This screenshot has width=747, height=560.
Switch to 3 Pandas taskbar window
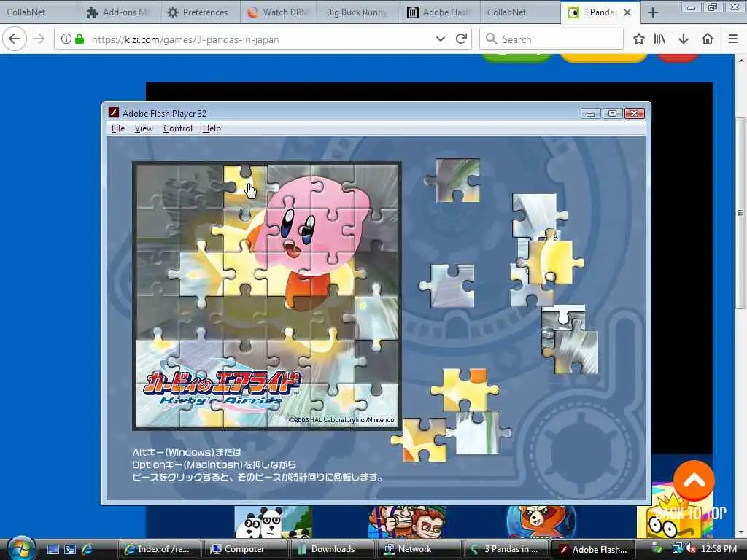pyautogui.click(x=506, y=549)
